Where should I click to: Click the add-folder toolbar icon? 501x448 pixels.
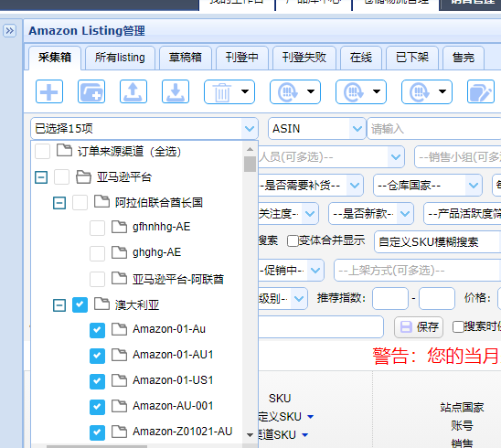(x=91, y=91)
